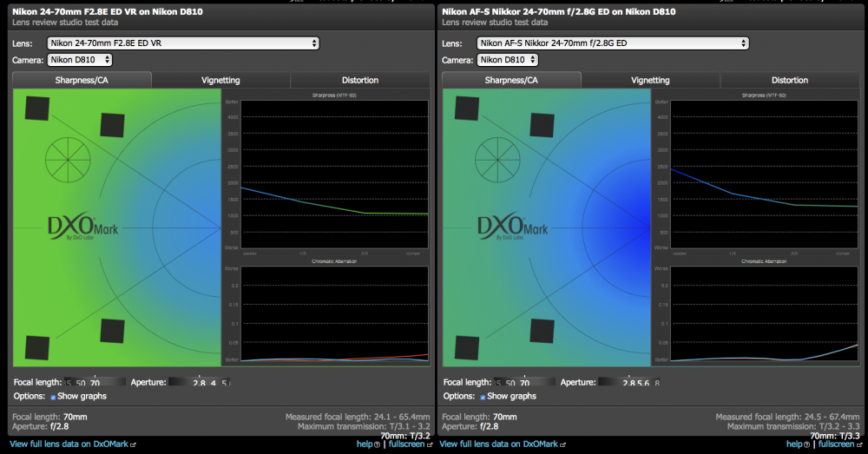Click the sharpness field map in f/2.8G ED panel
Viewport: 868px width, 454px height.
point(546,227)
